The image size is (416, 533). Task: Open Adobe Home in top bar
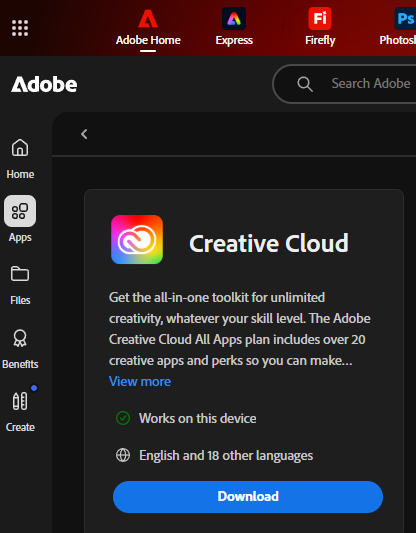tap(148, 28)
